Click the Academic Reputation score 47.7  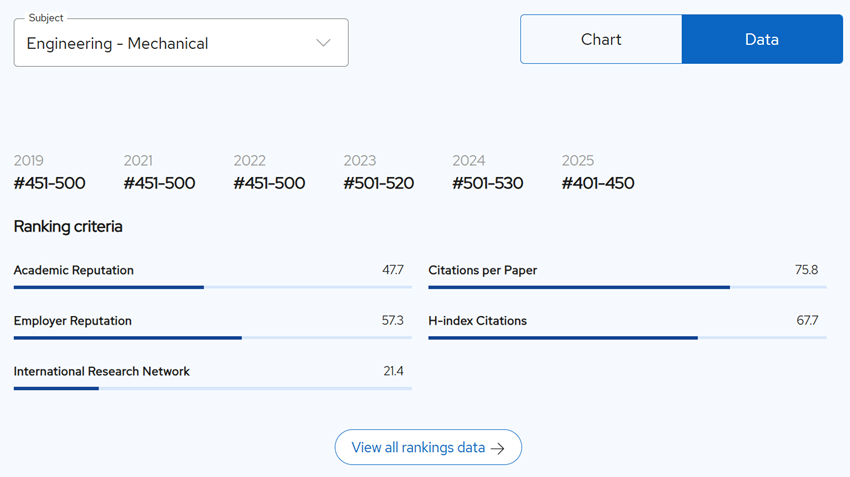click(393, 270)
